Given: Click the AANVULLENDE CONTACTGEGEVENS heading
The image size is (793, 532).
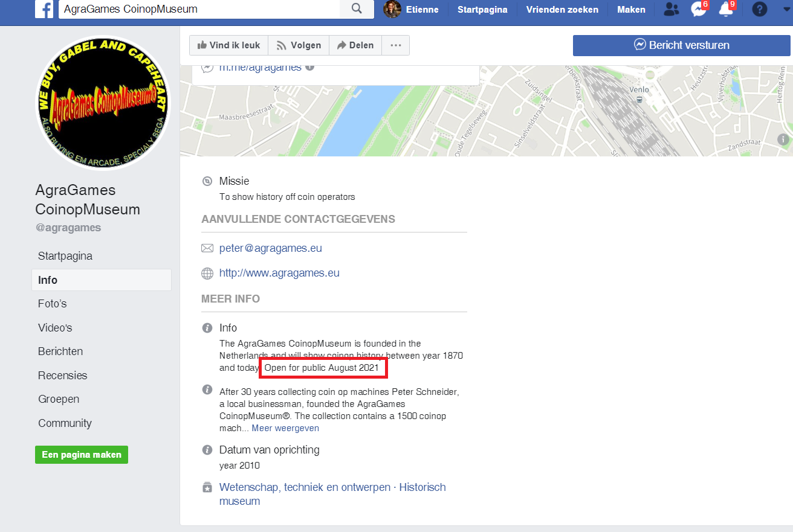Looking at the screenshot, I should [298, 219].
